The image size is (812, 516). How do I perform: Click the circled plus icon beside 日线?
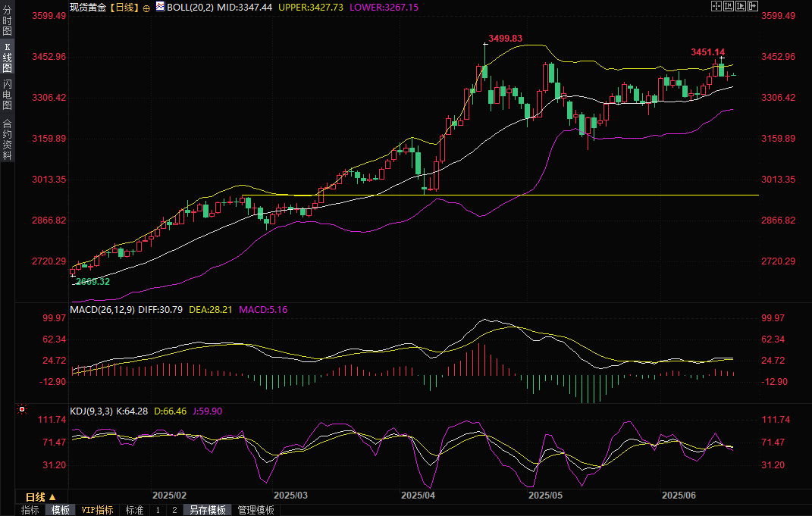146,8
